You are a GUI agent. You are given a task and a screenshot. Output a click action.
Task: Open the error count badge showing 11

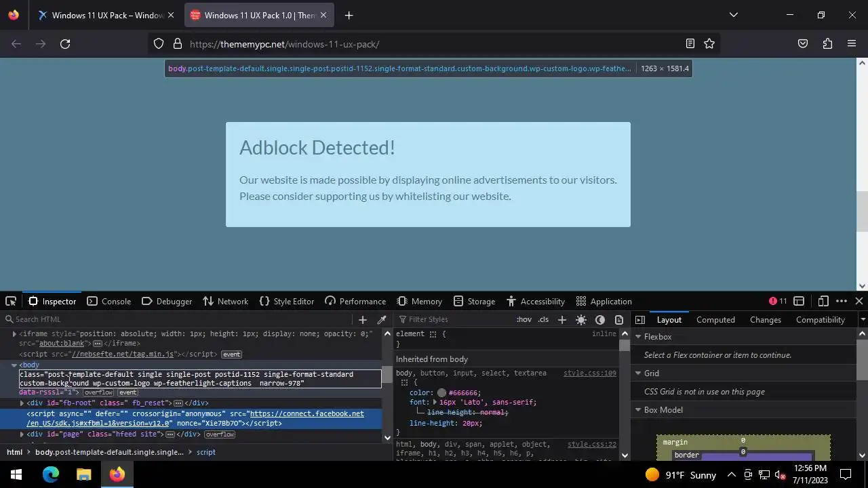coord(778,301)
